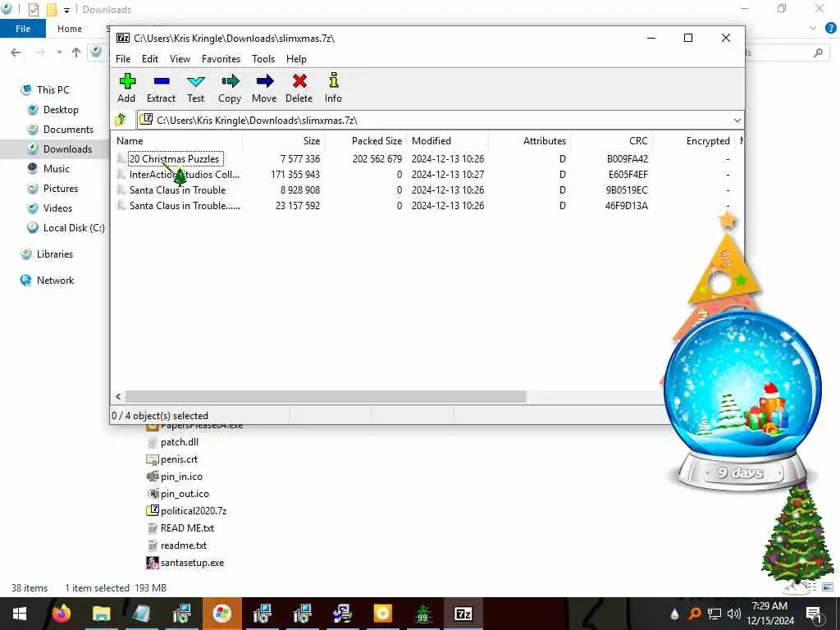The width and height of the screenshot is (840, 630).
Task: Click the Explorer blue help icon
Action: click(x=831, y=29)
